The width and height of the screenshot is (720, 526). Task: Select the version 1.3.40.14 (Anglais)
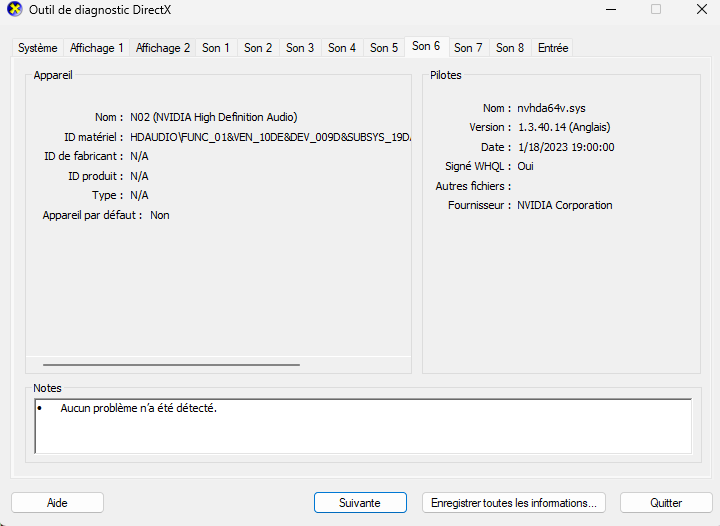click(564, 128)
